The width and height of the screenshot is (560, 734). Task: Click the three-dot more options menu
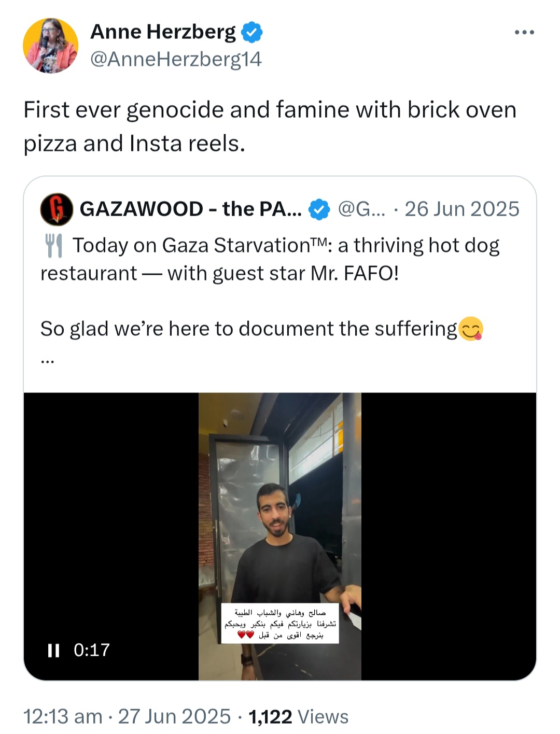pos(524,33)
